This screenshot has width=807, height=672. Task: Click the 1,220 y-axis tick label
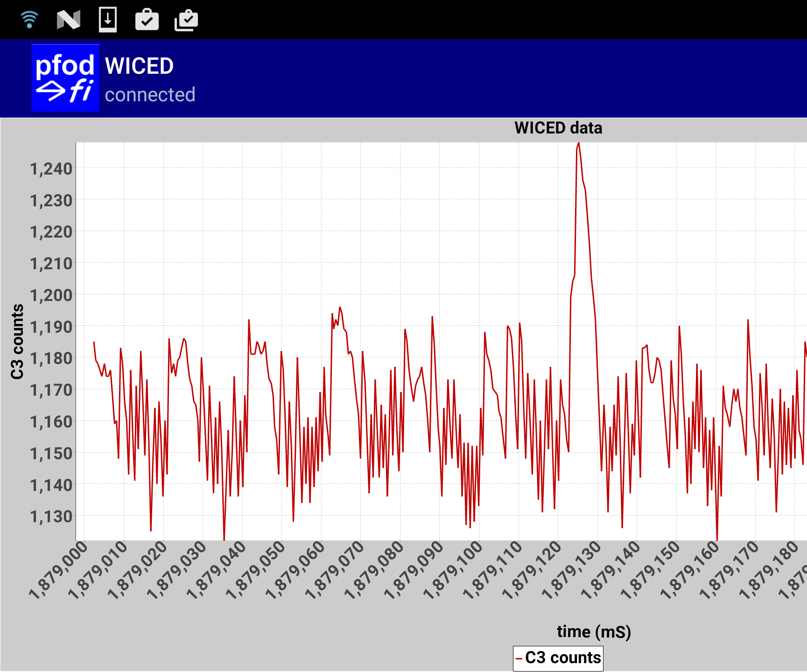[51, 231]
